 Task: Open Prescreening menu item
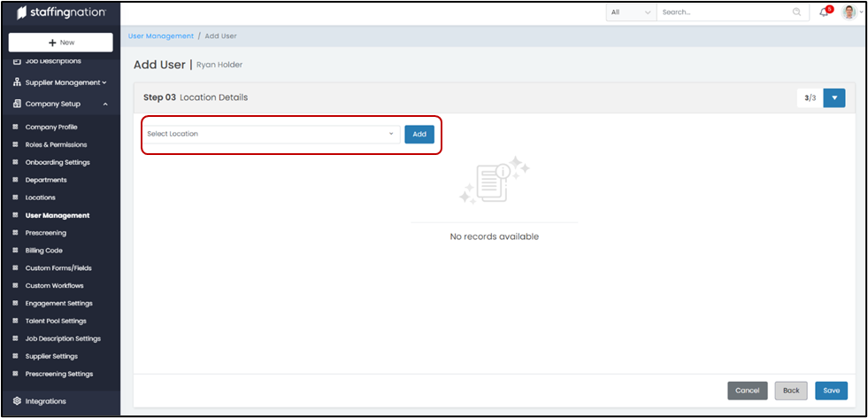point(45,233)
